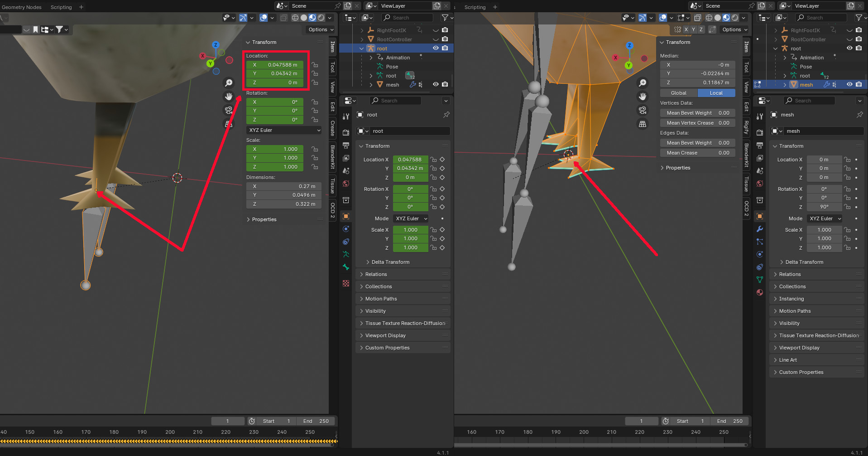This screenshot has width=868, height=456.
Task: Select Global median coordinate space
Action: (678, 93)
